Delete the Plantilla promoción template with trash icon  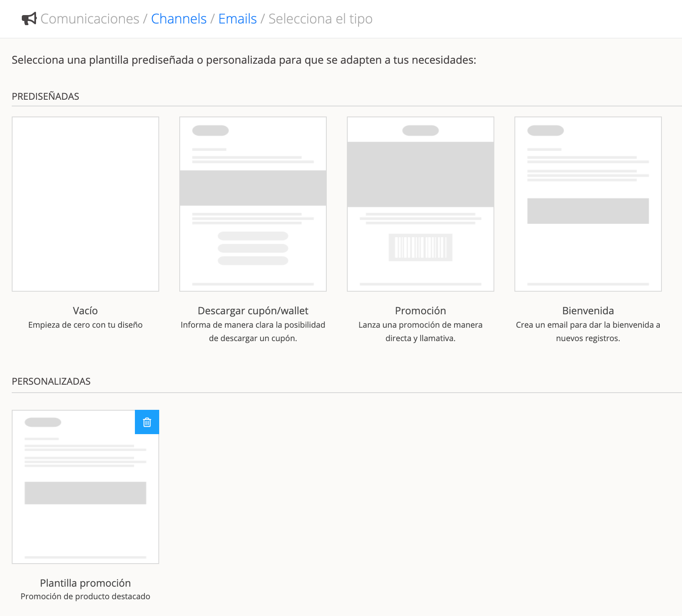click(147, 422)
